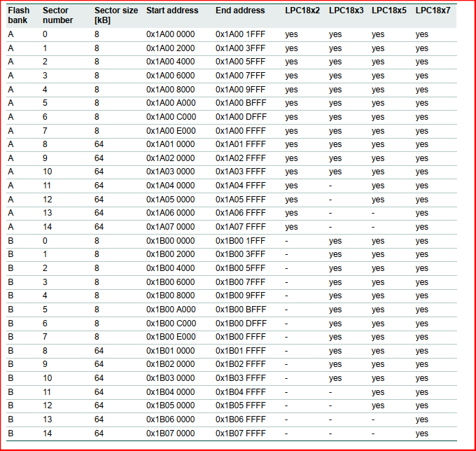Viewport: 476px width, 451px height.
Task: Select end address 0x1B00 9FFF
Action: [240, 296]
